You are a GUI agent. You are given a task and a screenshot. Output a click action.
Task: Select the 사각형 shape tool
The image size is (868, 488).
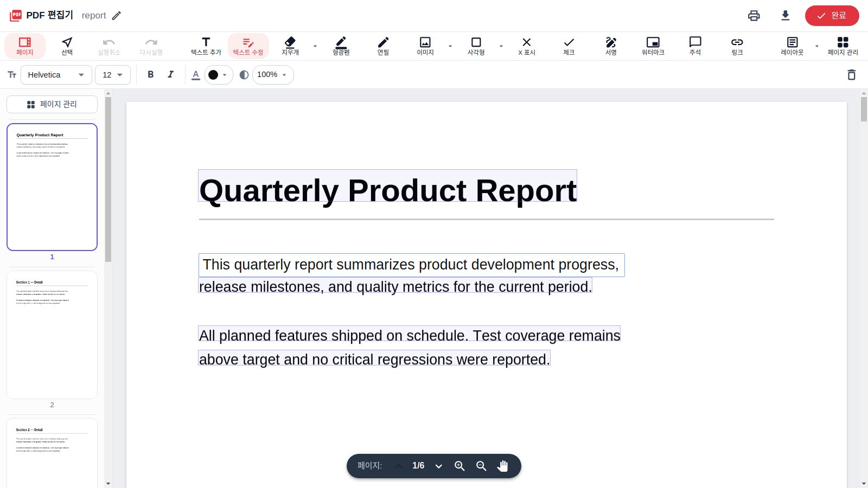pos(476,46)
